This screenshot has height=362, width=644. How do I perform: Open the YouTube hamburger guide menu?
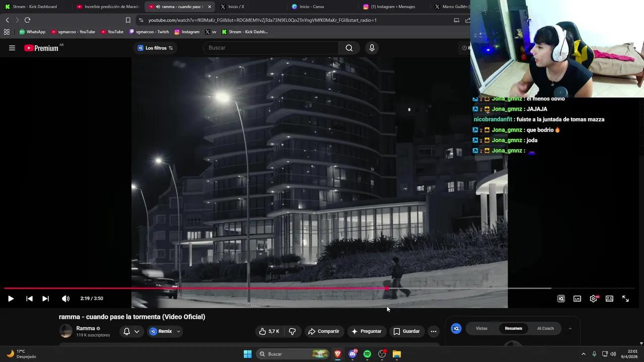point(12,48)
